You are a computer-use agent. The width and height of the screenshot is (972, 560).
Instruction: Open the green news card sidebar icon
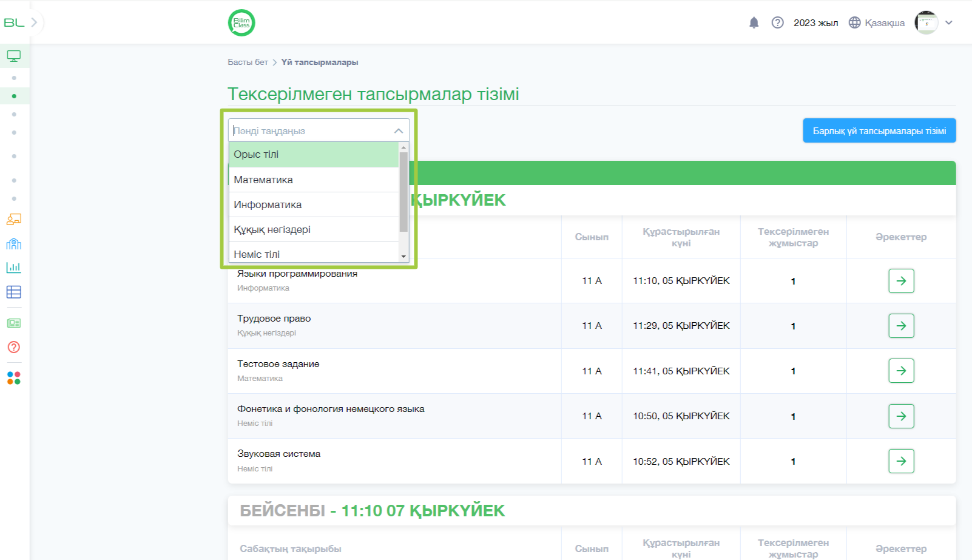[14, 323]
